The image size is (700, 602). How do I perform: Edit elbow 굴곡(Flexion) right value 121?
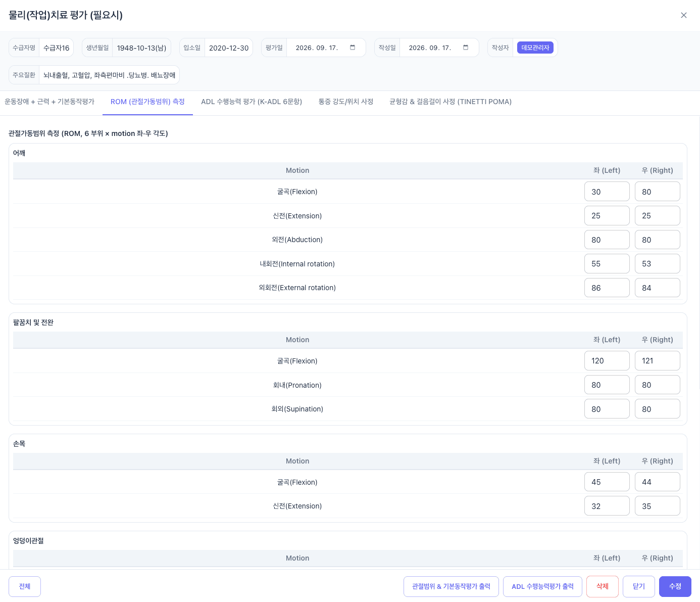click(x=658, y=361)
